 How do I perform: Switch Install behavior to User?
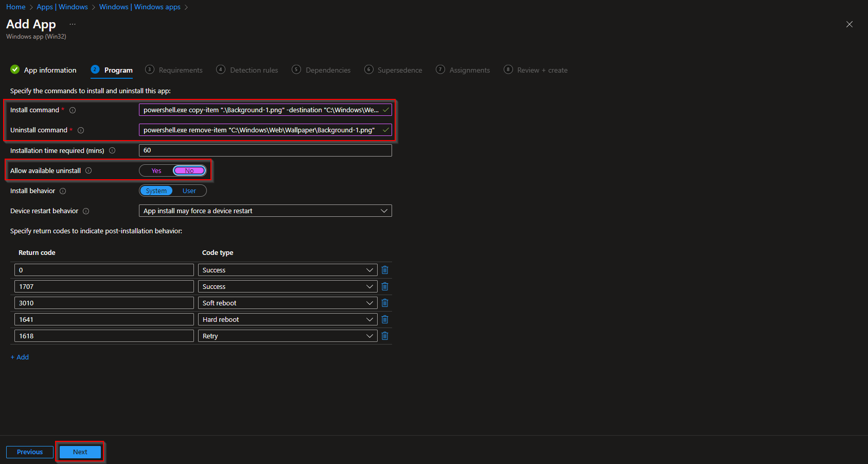(x=189, y=190)
